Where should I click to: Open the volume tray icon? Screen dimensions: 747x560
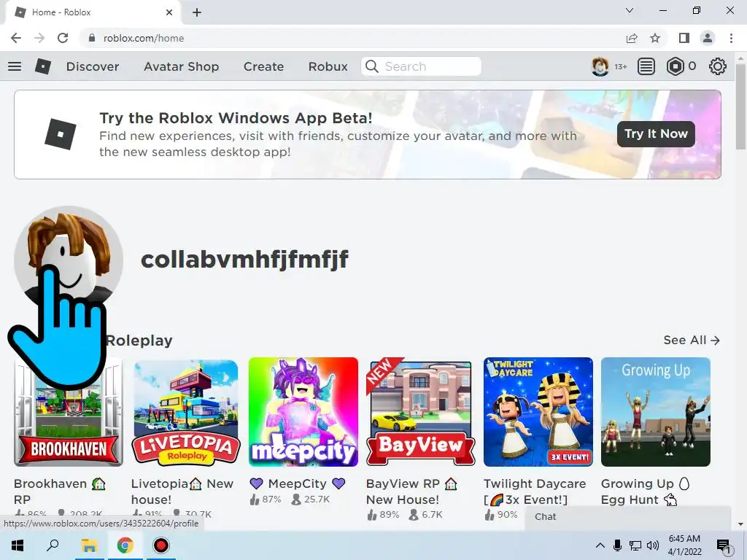click(x=653, y=545)
